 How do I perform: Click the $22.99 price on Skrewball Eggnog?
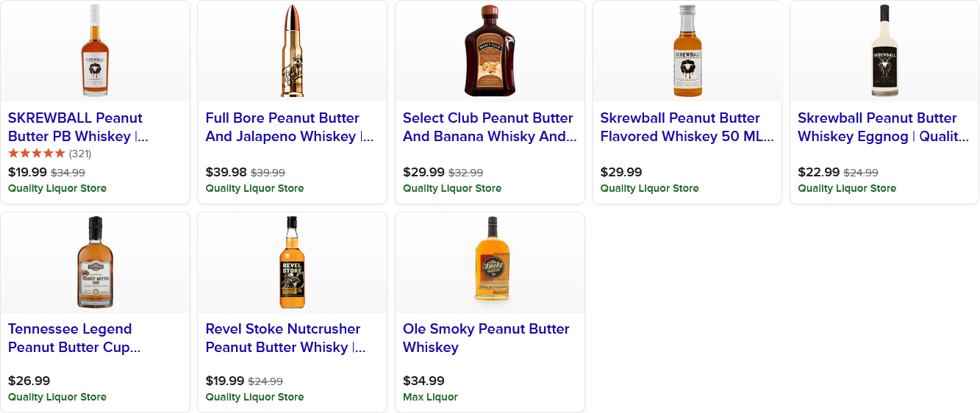[x=818, y=172]
